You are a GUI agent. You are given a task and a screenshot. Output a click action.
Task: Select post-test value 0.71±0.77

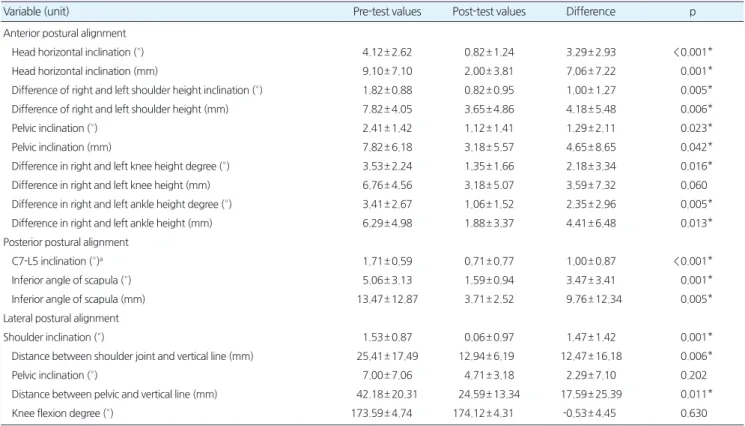point(489,261)
